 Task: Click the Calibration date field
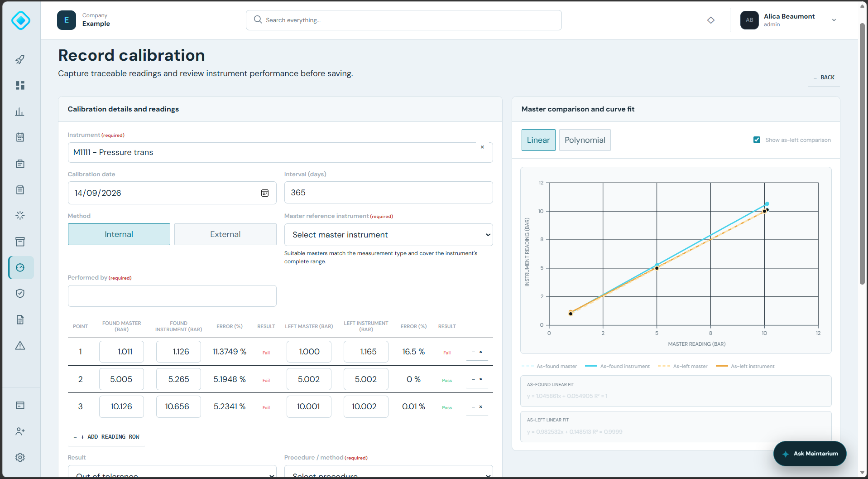(172, 193)
